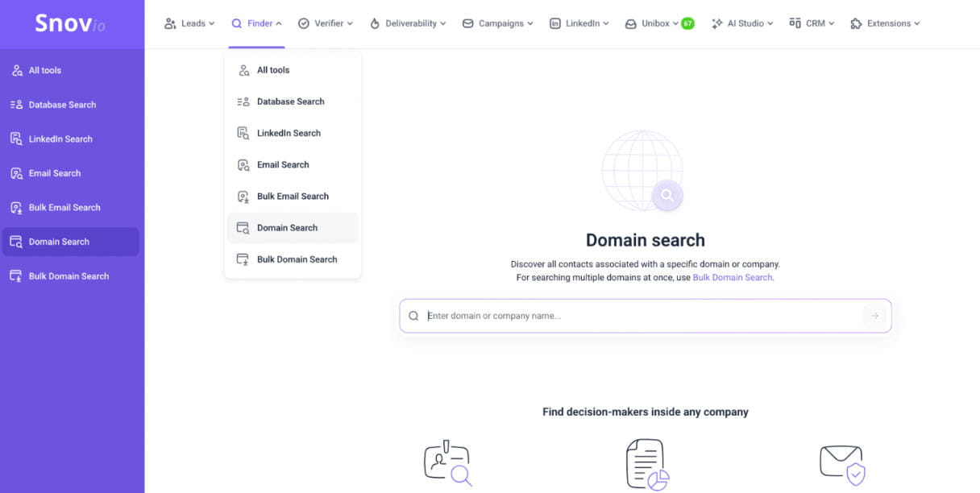Screen dimensions: 980x493
Task: Expand the Deliverability dropdown chevron
Action: click(x=443, y=24)
